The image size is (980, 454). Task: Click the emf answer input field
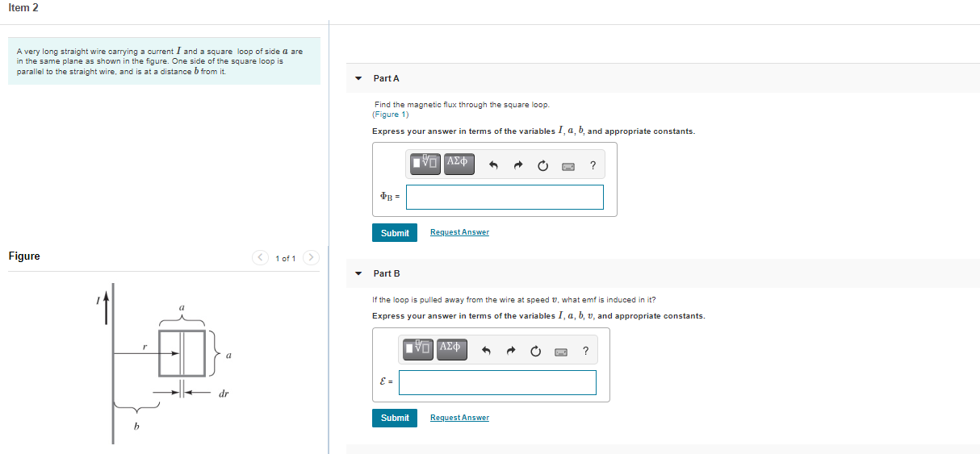tap(497, 382)
